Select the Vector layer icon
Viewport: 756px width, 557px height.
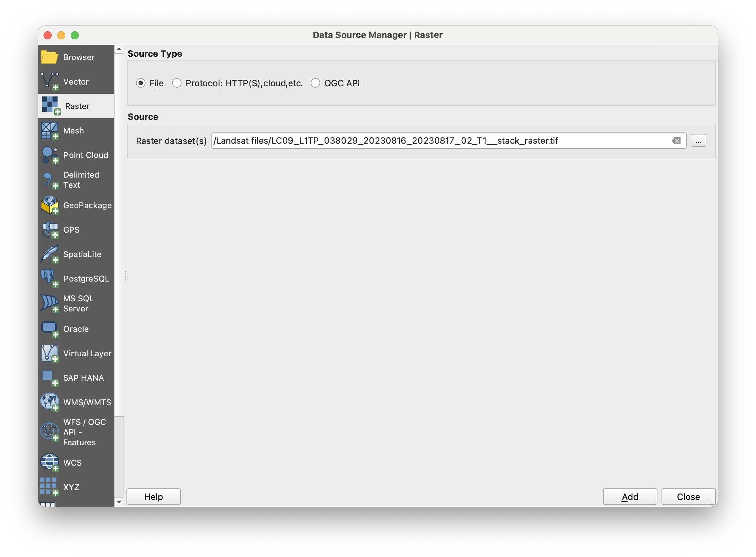(50, 82)
